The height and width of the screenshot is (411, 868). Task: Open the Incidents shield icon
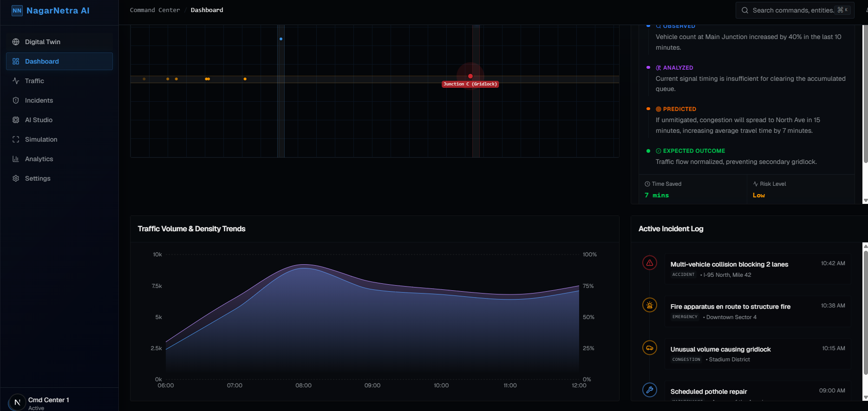pos(16,100)
